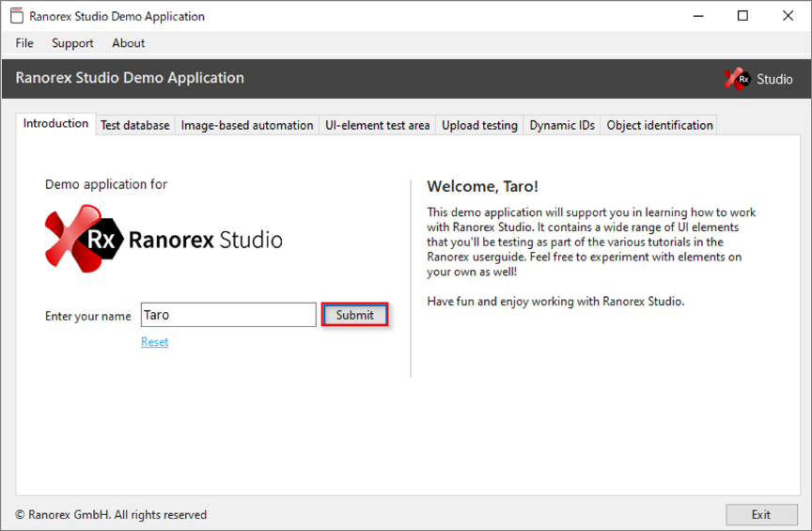Screen dimensions: 812x531
Task: Open the UI-element test area tab
Action: tap(378, 125)
